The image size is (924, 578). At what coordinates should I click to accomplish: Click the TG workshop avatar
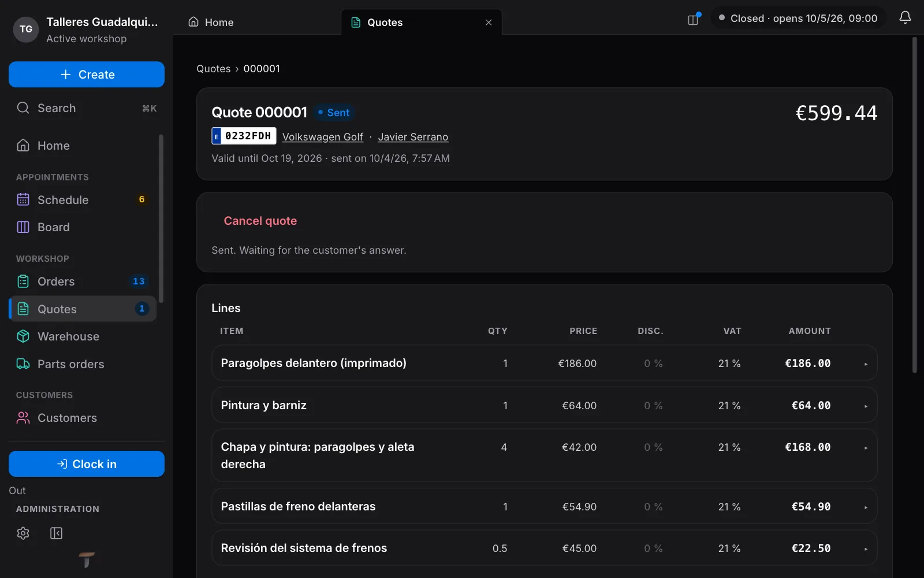coord(26,29)
